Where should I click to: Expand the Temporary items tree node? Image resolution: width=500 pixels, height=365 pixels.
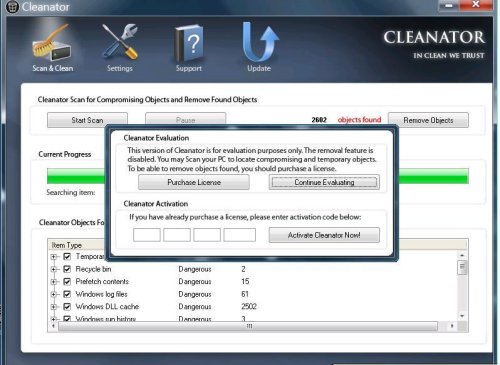(54, 257)
